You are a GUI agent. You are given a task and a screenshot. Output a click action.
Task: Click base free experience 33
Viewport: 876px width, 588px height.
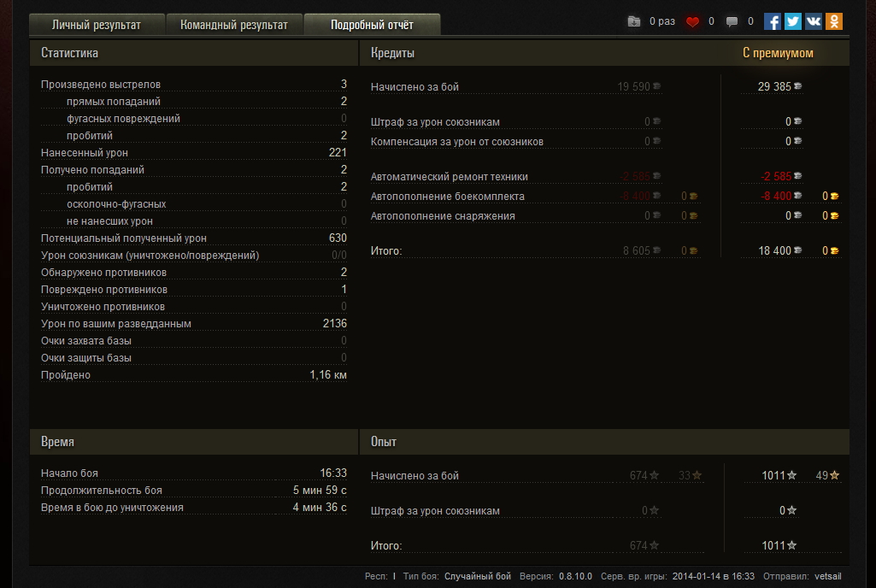coord(685,476)
